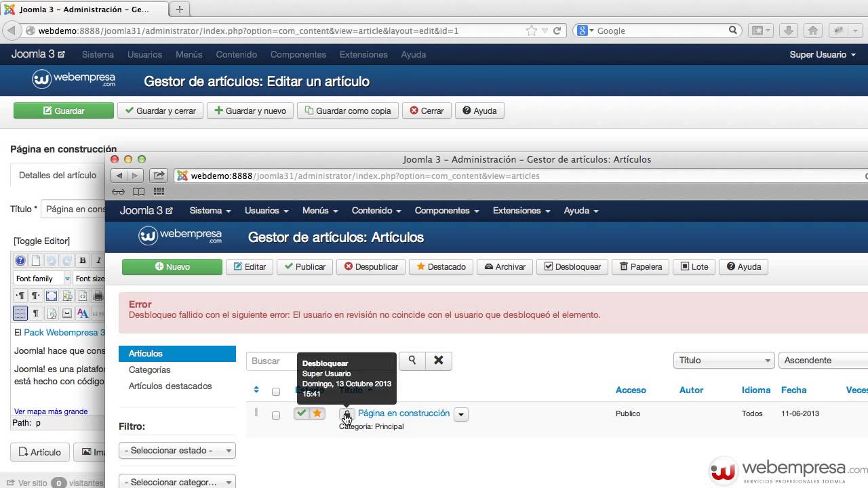This screenshot has width=868, height=488.
Task: Open Menús menu in front window
Action: (319, 211)
